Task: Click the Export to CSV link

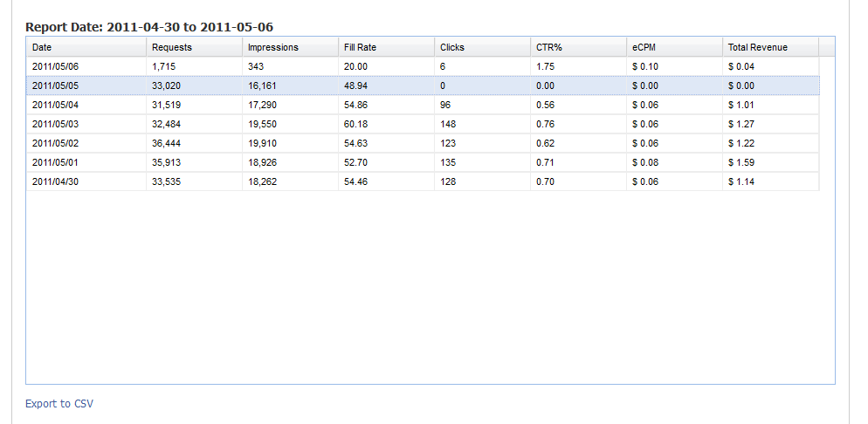Action: click(x=59, y=404)
